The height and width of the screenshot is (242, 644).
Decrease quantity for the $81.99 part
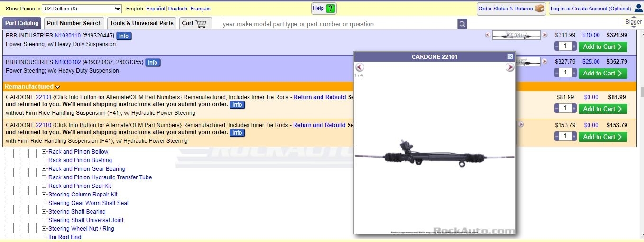(x=556, y=109)
